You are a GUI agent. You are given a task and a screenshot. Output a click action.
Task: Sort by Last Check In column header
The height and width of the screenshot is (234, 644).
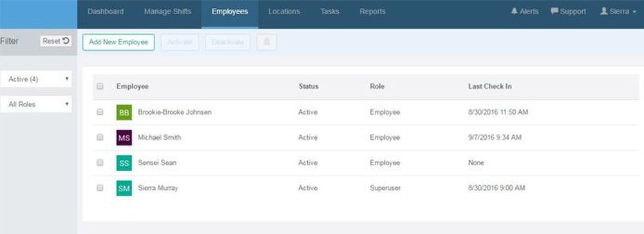click(x=489, y=86)
